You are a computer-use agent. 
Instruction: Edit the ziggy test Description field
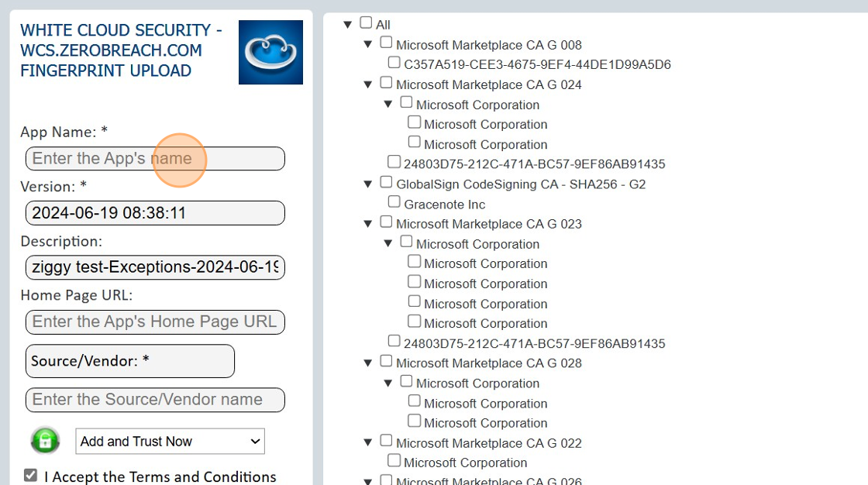(x=155, y=267)
